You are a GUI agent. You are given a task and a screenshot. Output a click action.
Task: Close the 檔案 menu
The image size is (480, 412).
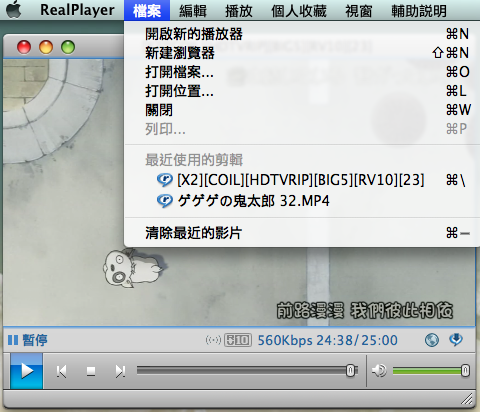(x=147, y=10)
